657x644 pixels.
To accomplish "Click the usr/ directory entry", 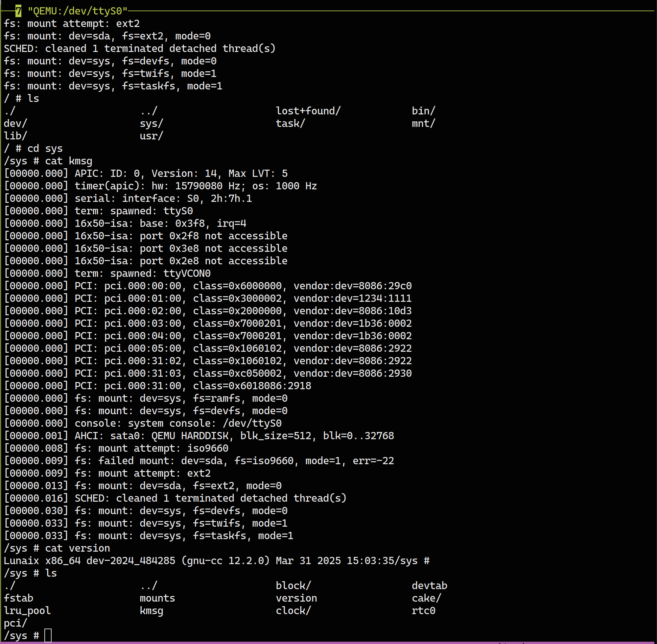I will pyautogui.click(x=152, y=136).
